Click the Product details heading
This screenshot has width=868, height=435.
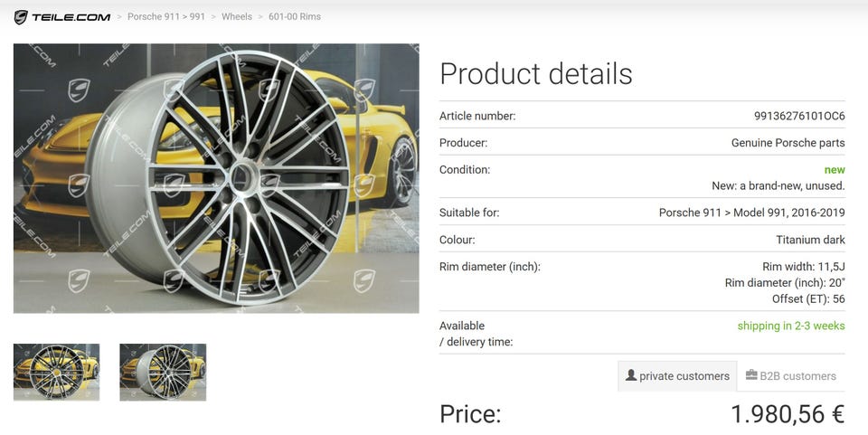coord(535,74)
